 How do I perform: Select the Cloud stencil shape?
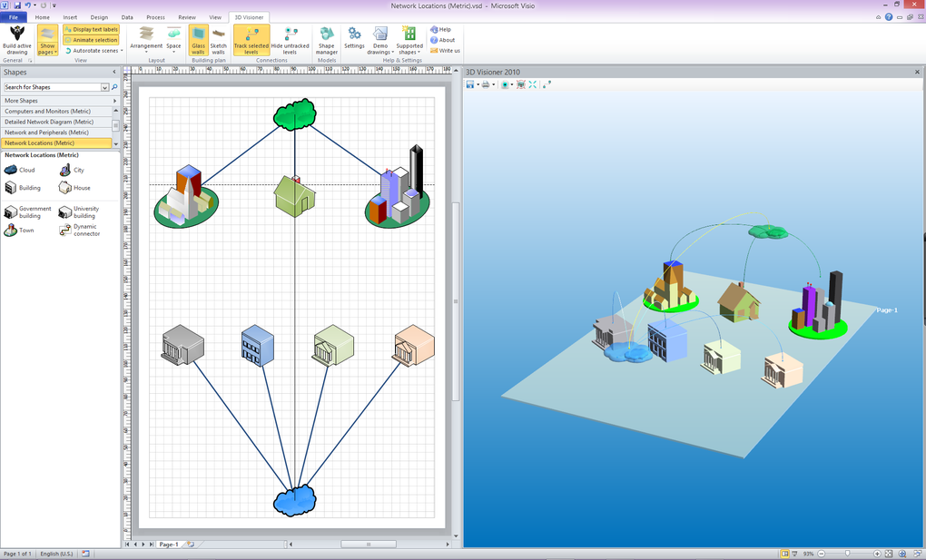click(x=20, y=170)
